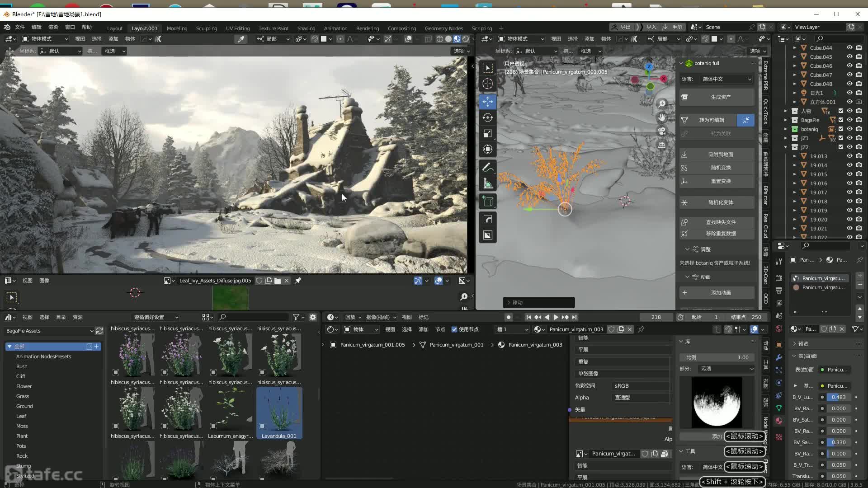The width and height of the screenshot is (868, 488).
Task: Adjust the B_V_Lu slider at 0.483
Action: (839, 397)
